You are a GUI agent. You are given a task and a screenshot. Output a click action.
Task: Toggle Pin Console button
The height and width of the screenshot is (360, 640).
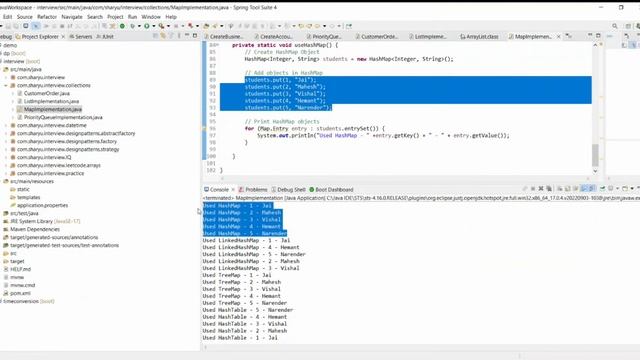602,189
